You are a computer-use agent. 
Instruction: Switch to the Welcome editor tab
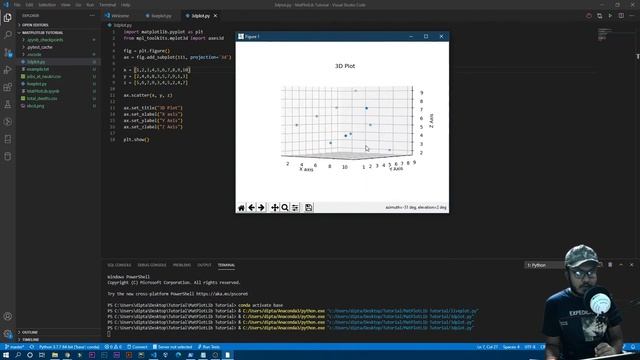tap(120, 16)
